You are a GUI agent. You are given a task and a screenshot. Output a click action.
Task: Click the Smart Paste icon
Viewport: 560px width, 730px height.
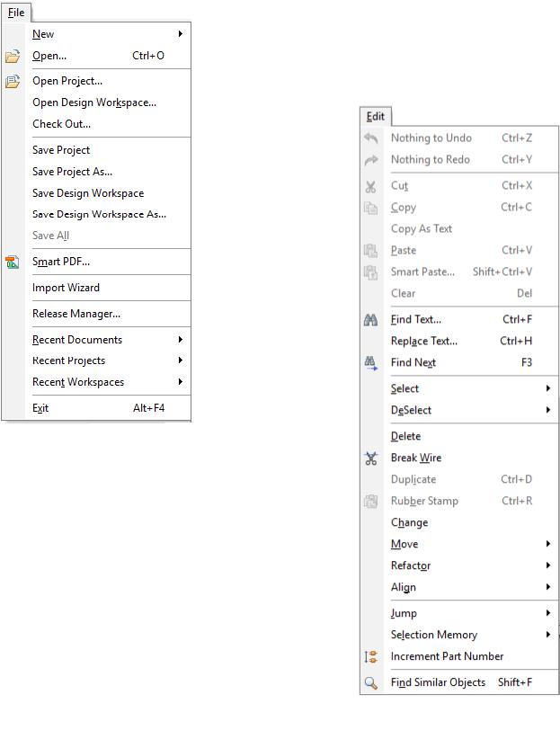pyautogui.click(x=371, y=272)
